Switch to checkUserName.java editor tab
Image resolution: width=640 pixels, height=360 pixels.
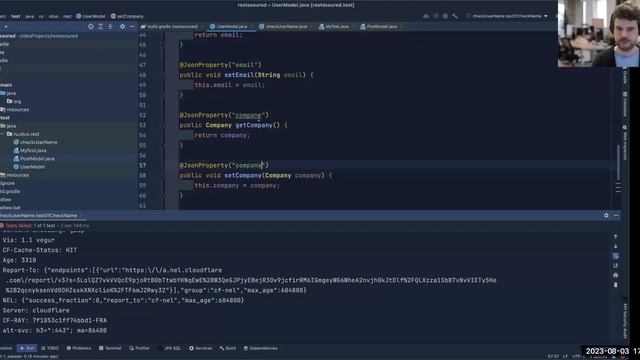click(286, 27)
